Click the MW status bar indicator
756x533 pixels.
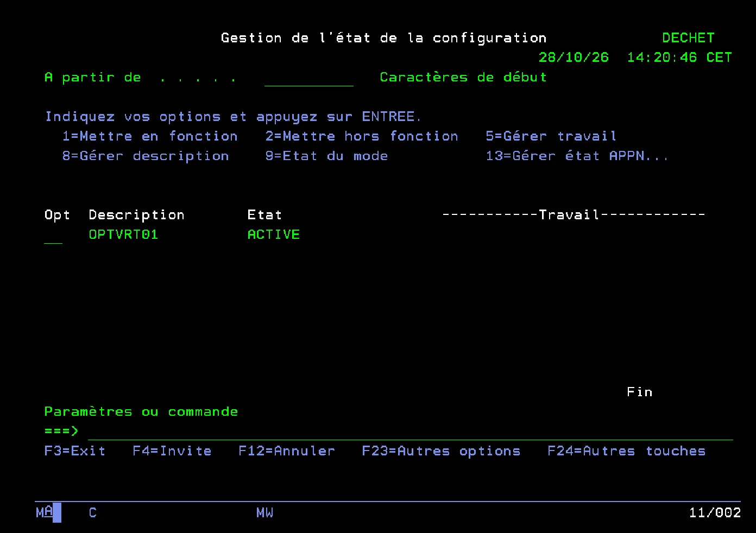point(264,513)
